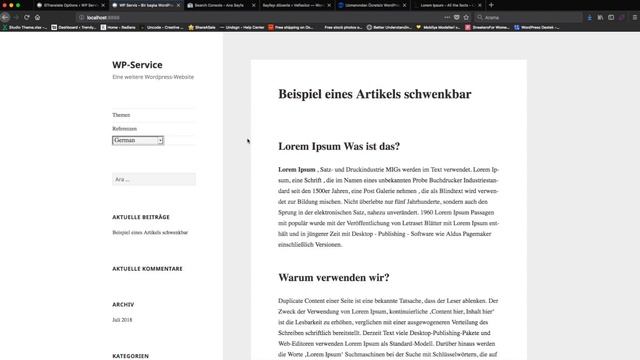Reload the current page
The width and height of the screenshot is (640, 360).
tap(27, 18)
